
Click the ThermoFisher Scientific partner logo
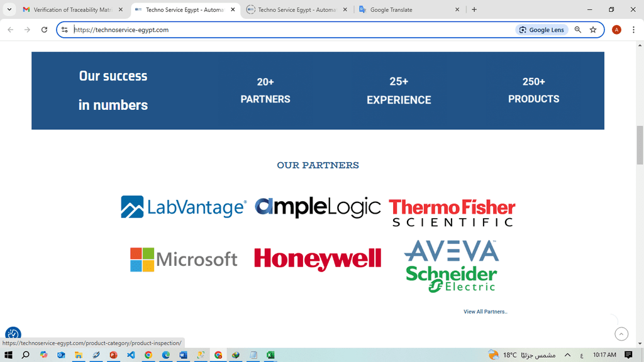point(452,212)
